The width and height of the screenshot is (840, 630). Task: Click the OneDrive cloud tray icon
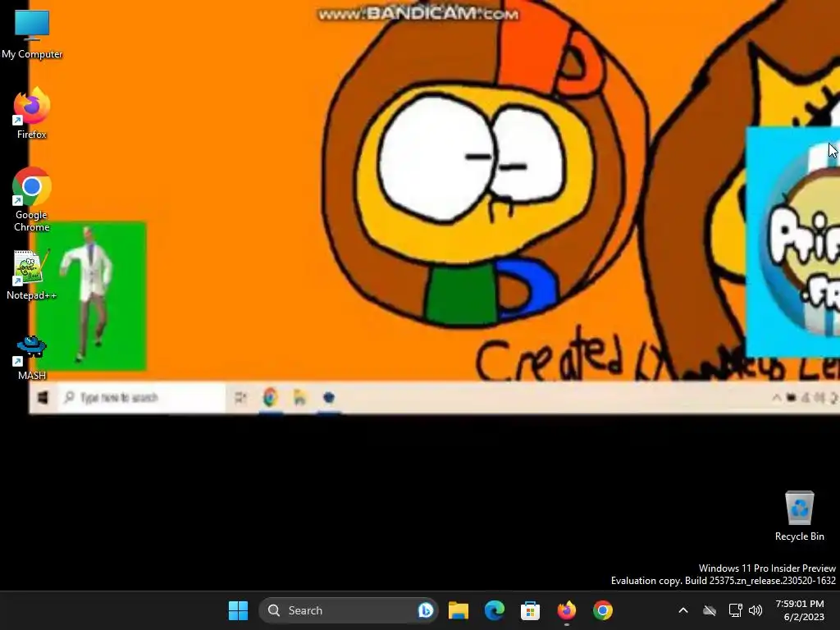pos(710,610)
